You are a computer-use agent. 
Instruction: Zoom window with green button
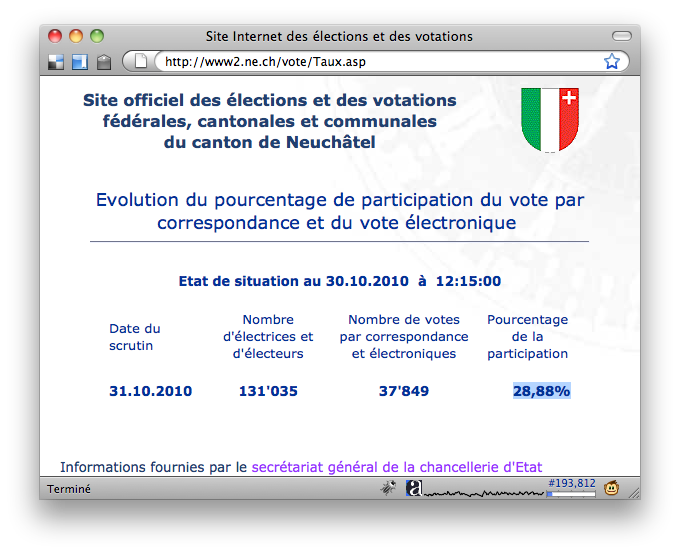coord(97,36)
